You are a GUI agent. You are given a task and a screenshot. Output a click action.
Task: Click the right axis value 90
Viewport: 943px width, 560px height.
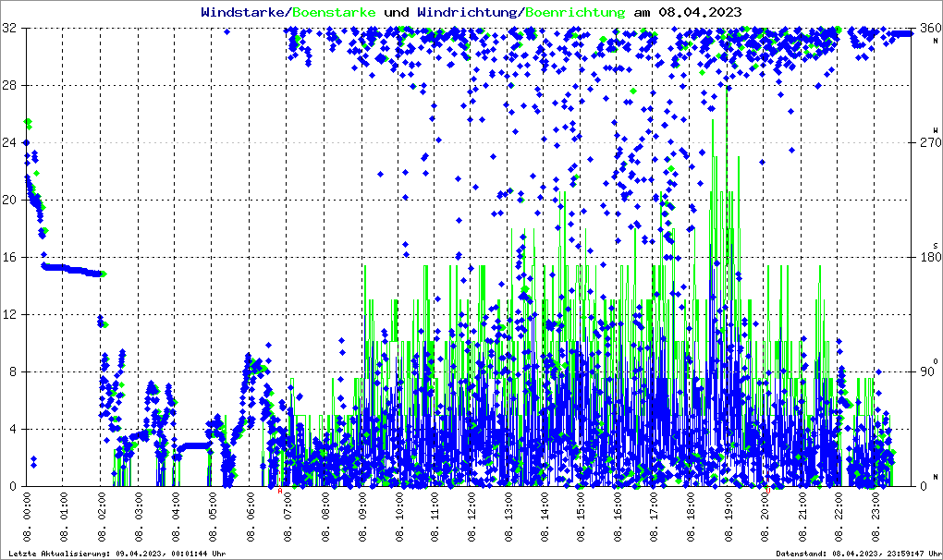(927, 371)
